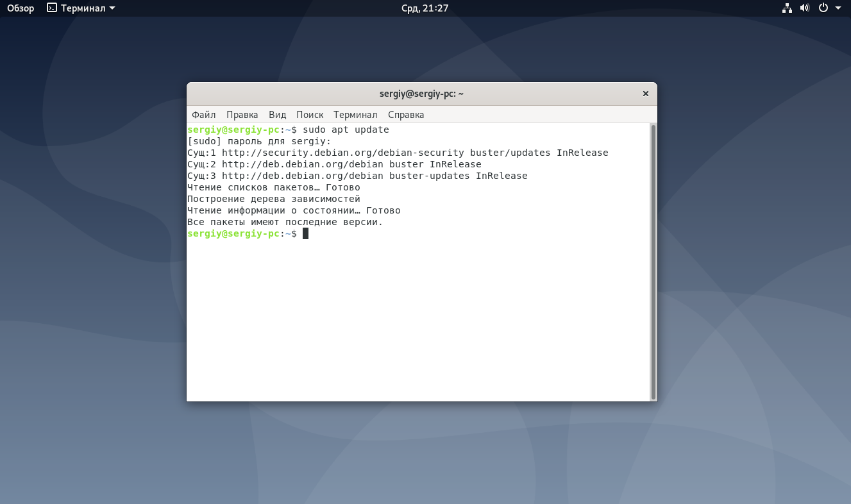This screenshot has height=504, width=851.
Task: Open the Справка menu
Action: coord(406,115)
